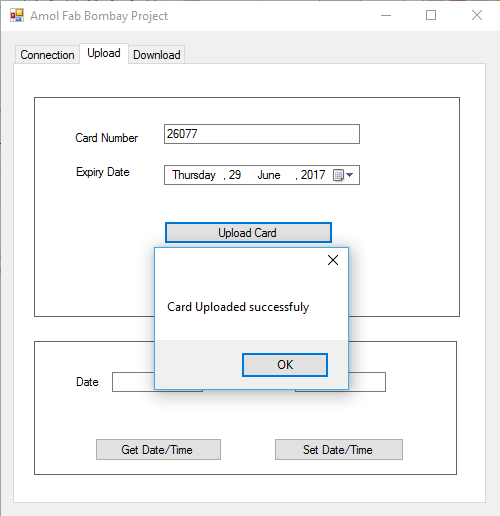Close the Amol Fab Bombay Project window
Screen dimensions: 500x516
pos(477,15)
